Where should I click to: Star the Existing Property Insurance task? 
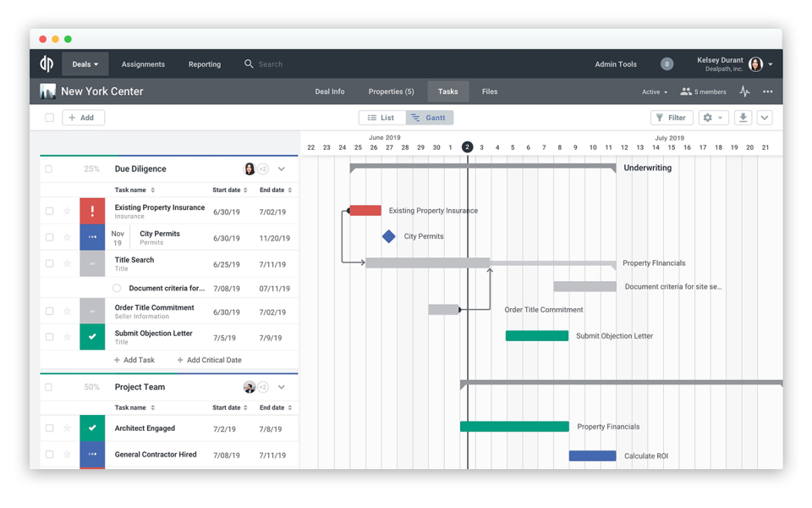pyautogui.click(x=67, y=211)
